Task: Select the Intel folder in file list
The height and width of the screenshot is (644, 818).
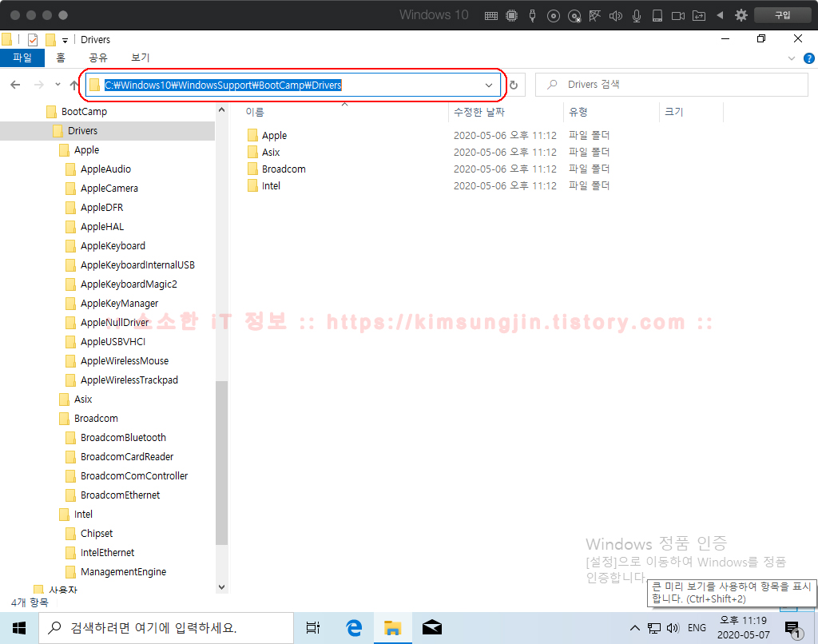Action: click(271, 186)
